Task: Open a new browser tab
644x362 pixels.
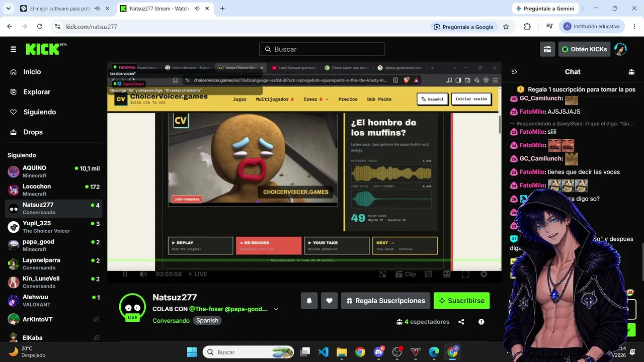Action: click(x=222, y=9)
